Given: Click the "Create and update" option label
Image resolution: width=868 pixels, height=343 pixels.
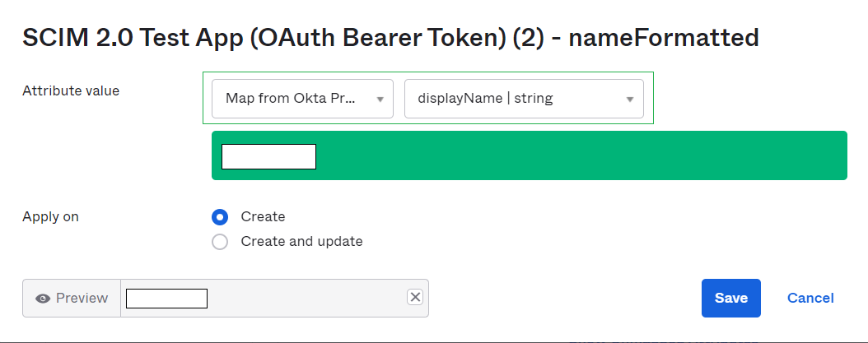Looking at the screenshot, I should pyautogui.click(x=301, y=242).
